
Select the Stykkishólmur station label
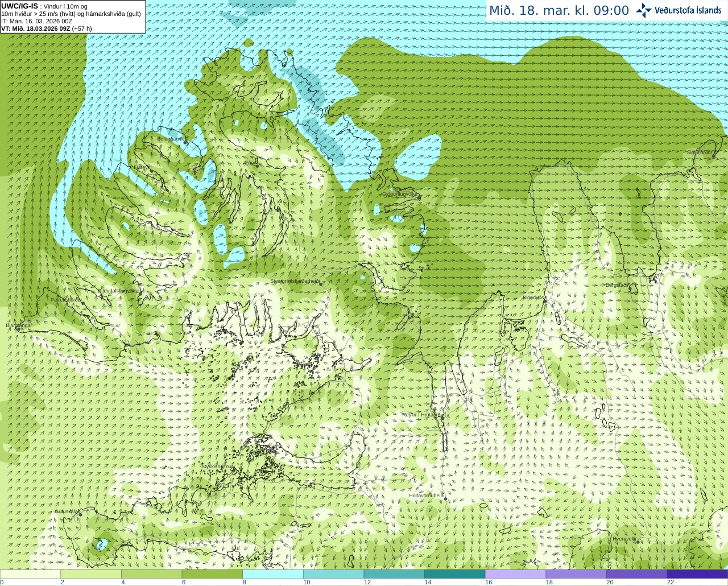217,467
